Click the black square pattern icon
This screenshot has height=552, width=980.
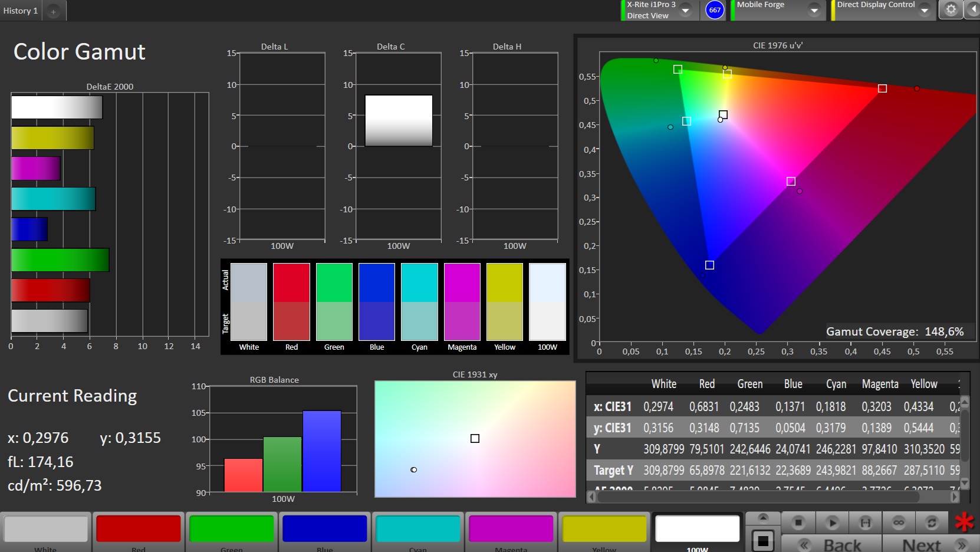click(763, 540)
